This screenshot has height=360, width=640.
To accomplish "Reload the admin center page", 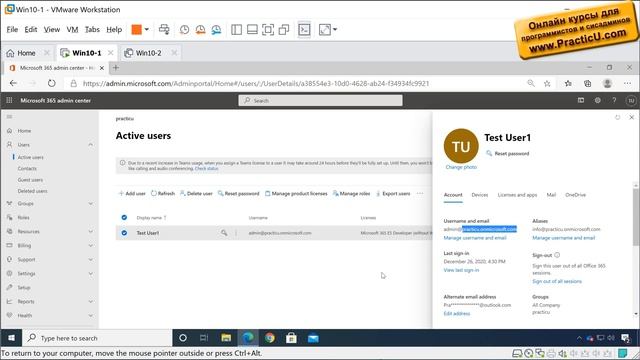I will 51,83.
